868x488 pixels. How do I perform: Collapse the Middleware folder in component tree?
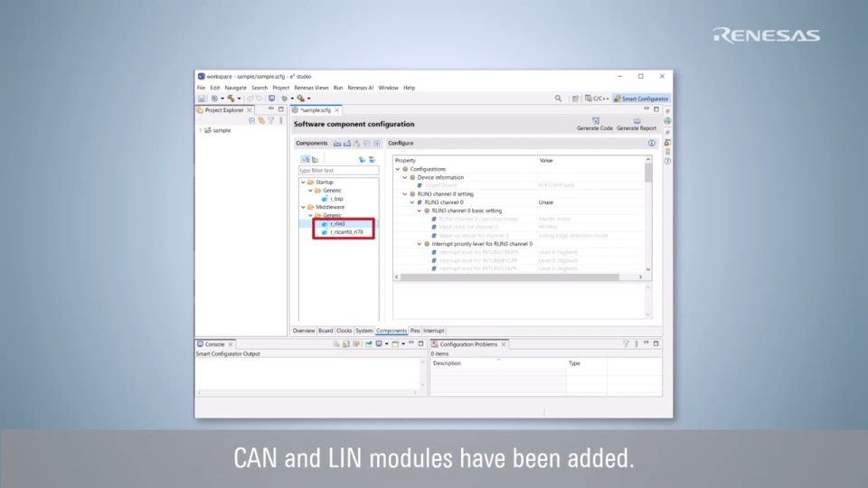click(304, 207)
